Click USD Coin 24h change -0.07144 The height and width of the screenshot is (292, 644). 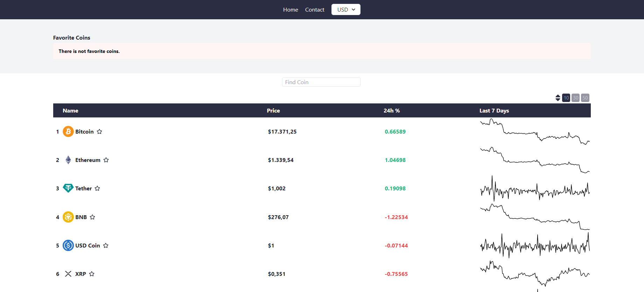[396, 245]
